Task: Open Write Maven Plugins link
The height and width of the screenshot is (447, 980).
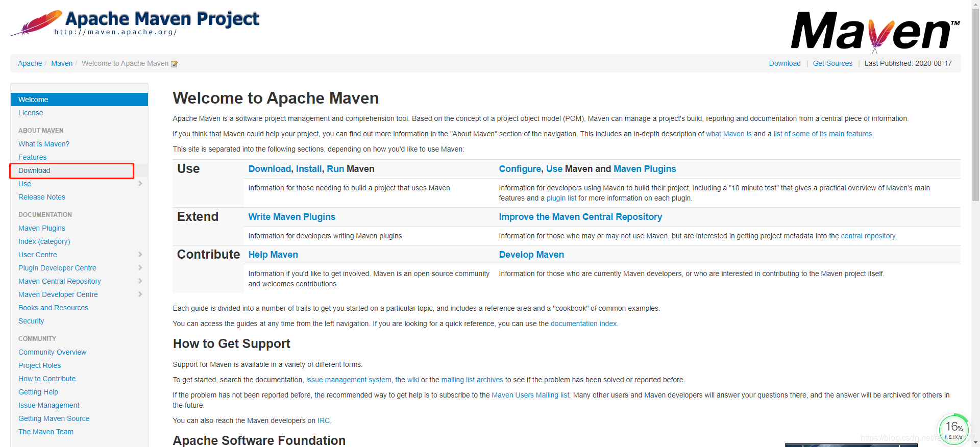Action: pos(292,217)
